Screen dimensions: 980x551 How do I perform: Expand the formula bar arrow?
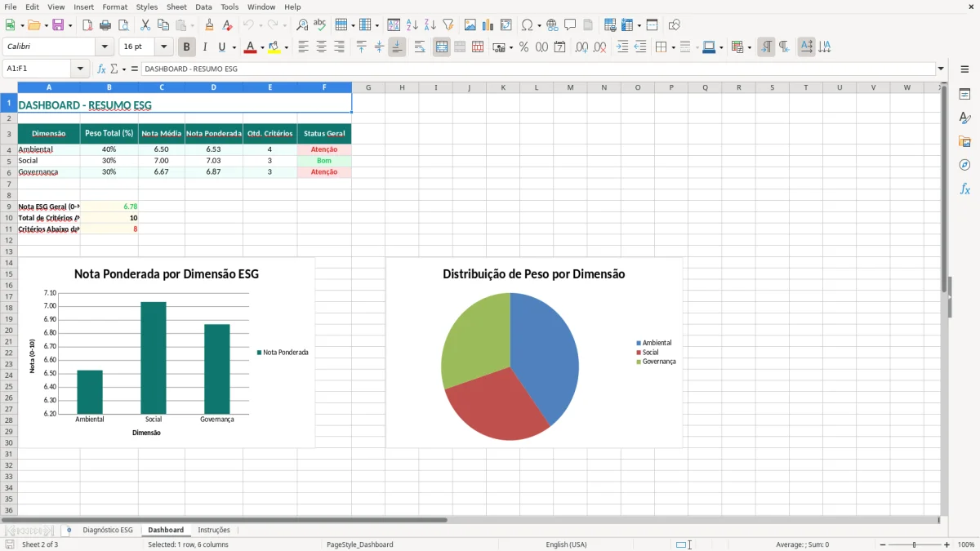pos(941,69)
